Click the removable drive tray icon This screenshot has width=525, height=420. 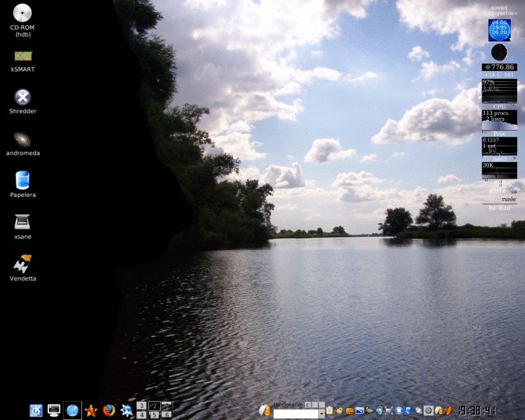click(369, 411)
